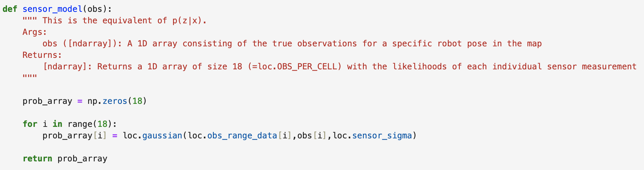Click the closing docstring triple quotes
Screen dimensions: 644x170
[x=30, y=77]
